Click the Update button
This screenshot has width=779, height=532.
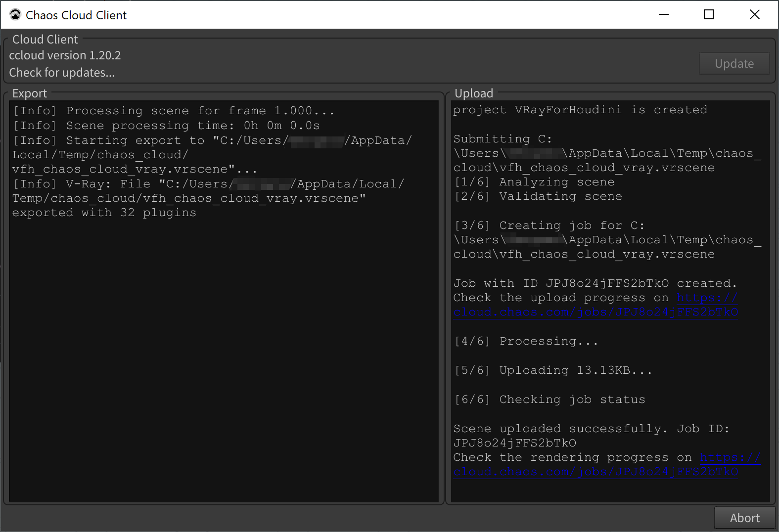(734, 64)
